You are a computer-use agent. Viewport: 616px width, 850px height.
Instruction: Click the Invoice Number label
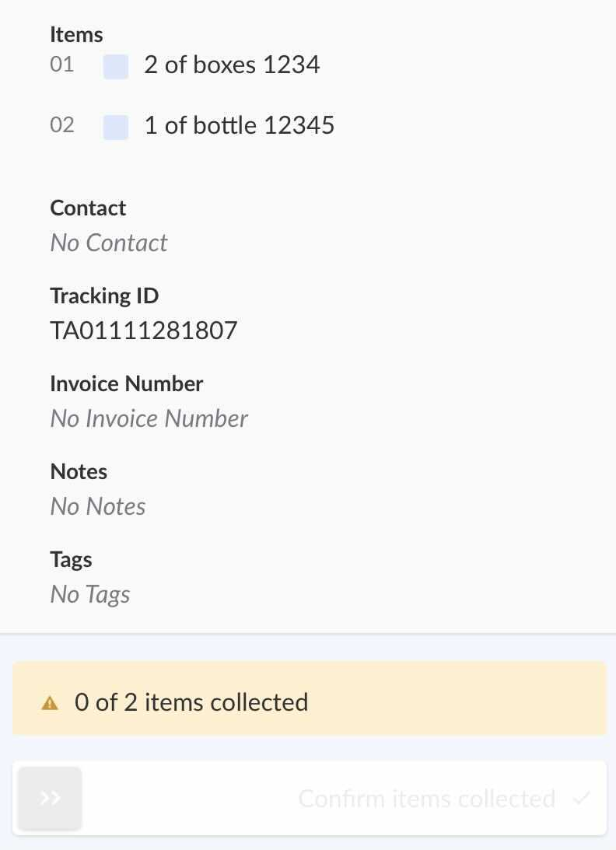click(127, 383)
